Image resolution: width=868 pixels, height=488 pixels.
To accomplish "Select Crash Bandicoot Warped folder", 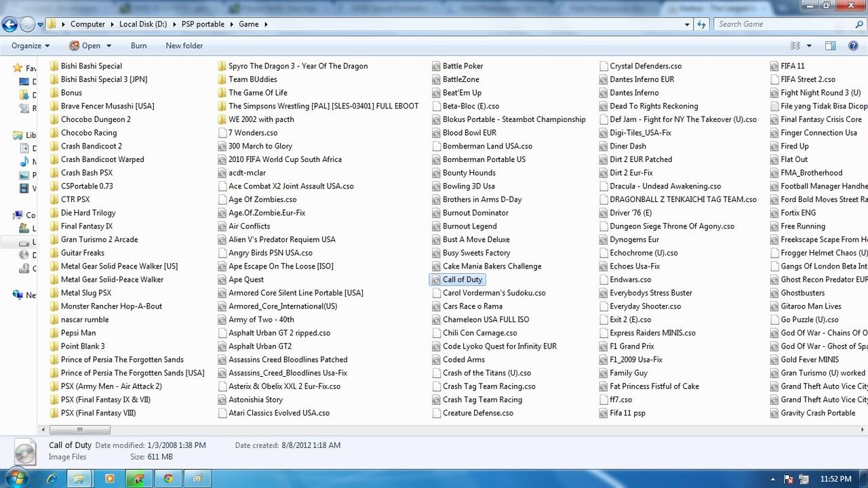I will click(x=102, y=159).
